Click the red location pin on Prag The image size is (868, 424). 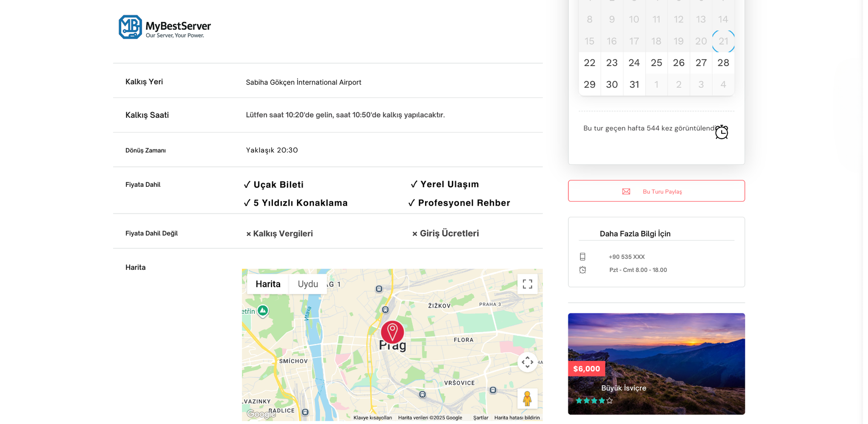(392, 332)
